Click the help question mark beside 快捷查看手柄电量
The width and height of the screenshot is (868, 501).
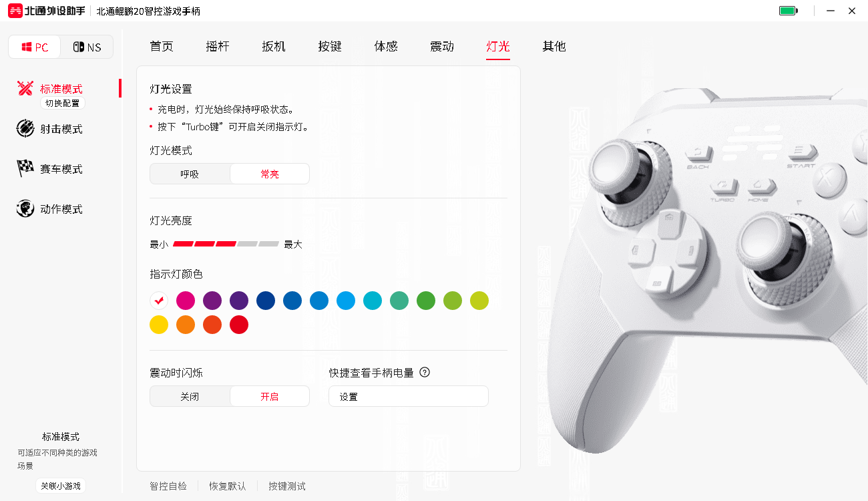click(x=425, y=372)
